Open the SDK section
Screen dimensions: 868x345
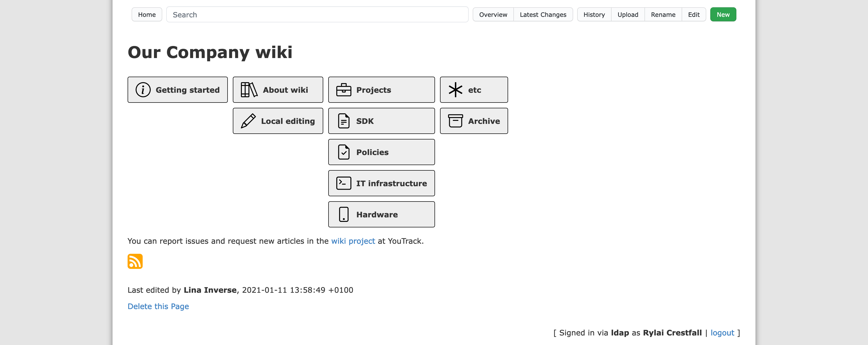coord(382,121)
